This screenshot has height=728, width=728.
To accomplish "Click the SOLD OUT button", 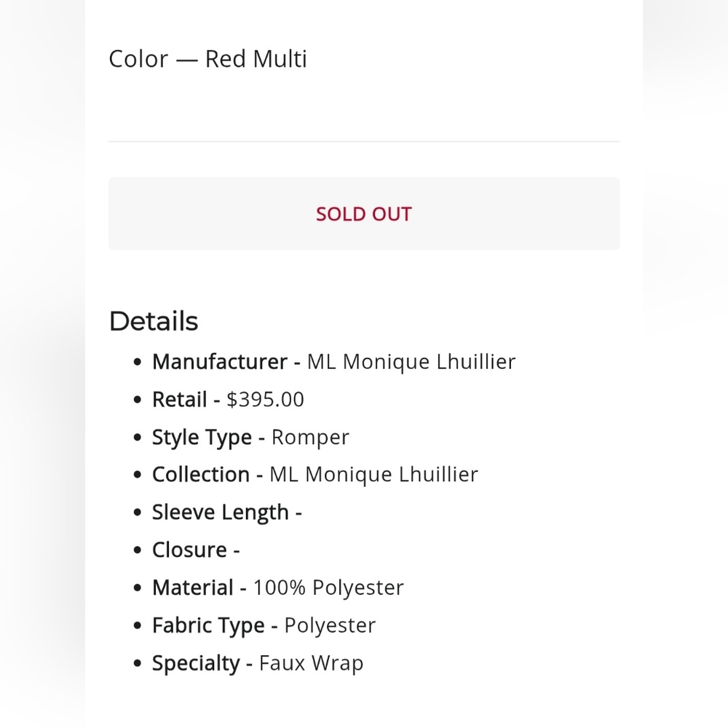I will [x=364, y=213].
